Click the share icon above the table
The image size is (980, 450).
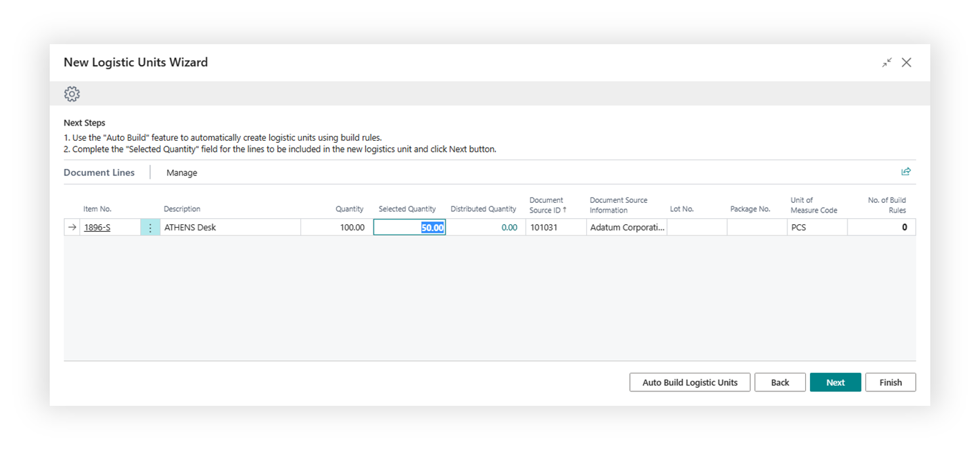pos(906,172)
